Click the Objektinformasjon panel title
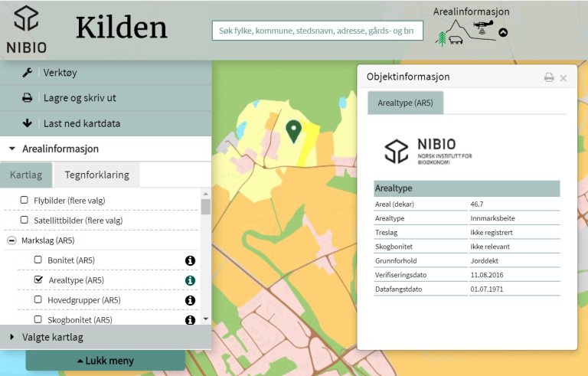Screen dimensions: 588x376 (x=408, y=77)
